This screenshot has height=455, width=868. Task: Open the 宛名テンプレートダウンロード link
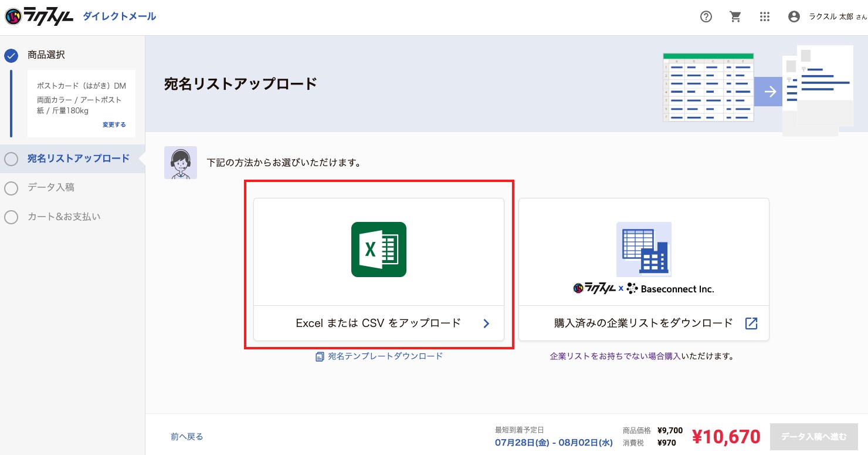tap(385, 356)
